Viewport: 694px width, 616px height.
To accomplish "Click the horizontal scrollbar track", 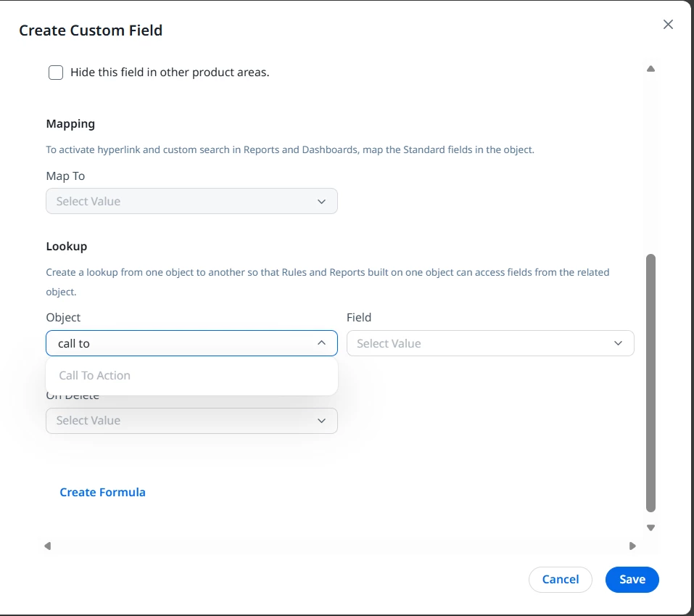I will (x=339, y=546).
